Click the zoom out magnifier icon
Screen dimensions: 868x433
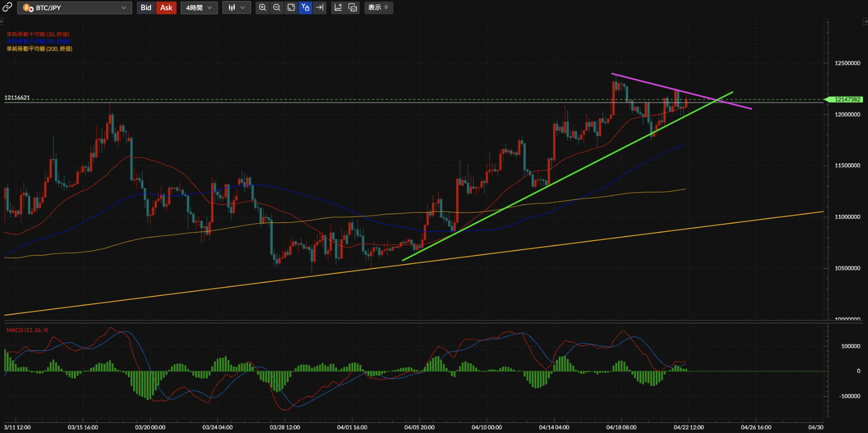277,8
